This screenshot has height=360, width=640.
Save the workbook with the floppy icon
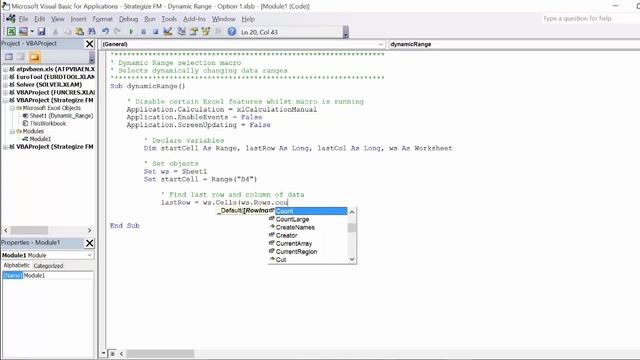click(x=42, y=31)
